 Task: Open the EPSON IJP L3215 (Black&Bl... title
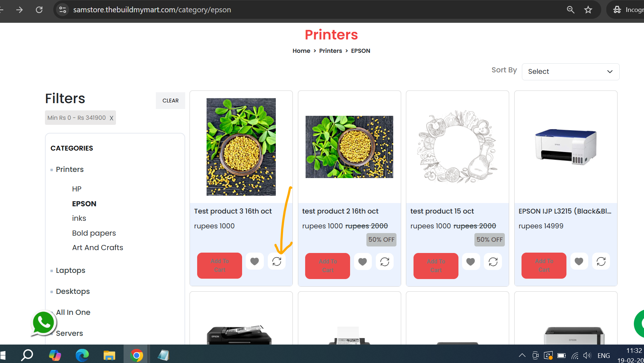point(565,211)
